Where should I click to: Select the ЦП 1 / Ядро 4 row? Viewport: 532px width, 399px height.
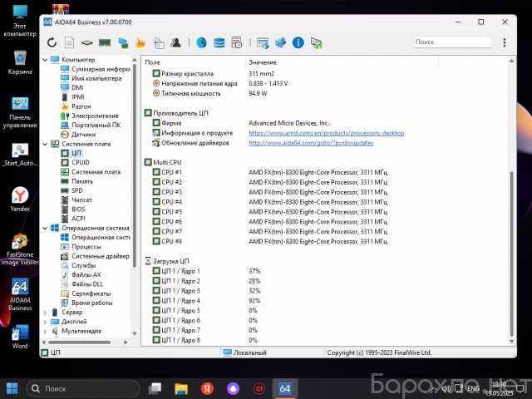[206, 301]
